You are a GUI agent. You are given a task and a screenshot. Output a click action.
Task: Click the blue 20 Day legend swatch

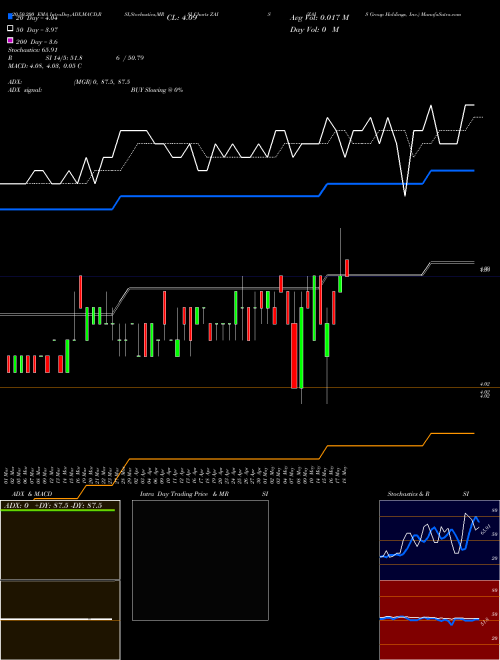click(x=10, y=17)
